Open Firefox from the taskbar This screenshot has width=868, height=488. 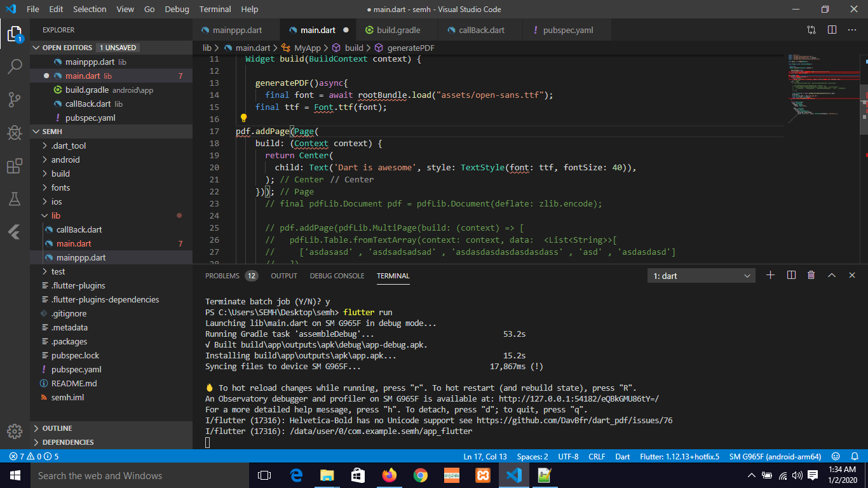pyautogui.click(x=389, y=475)
